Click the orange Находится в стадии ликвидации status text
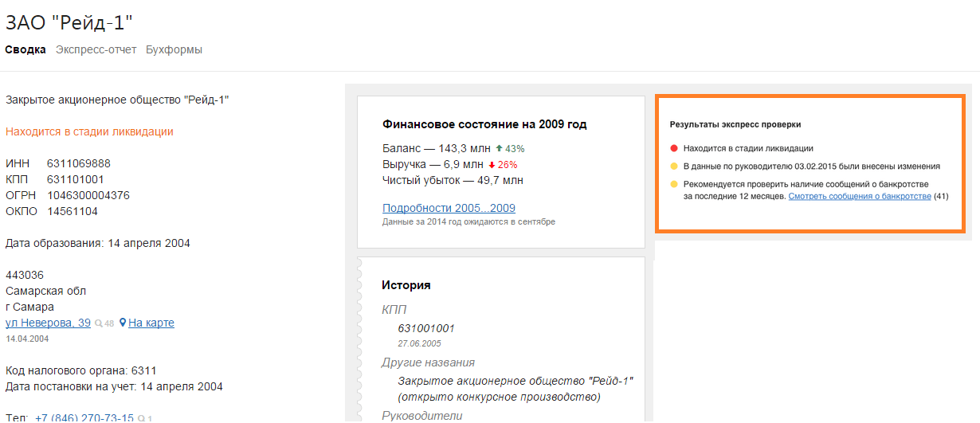The image size is (980, 423). 89,131
